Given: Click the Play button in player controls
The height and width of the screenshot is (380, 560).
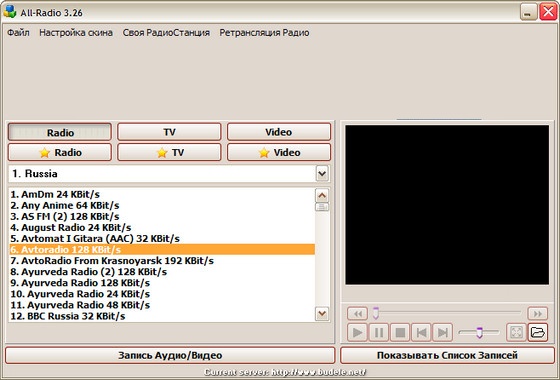Looking at the screenshot, I should [357, 332].
